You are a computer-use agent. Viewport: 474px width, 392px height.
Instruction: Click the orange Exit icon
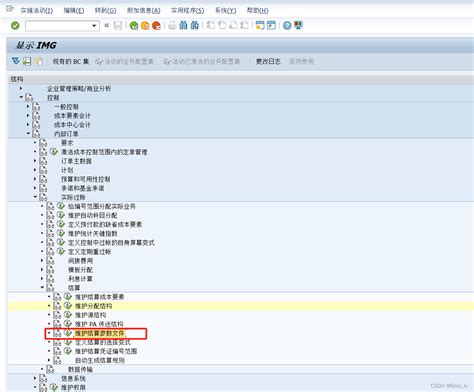(145, 26)
